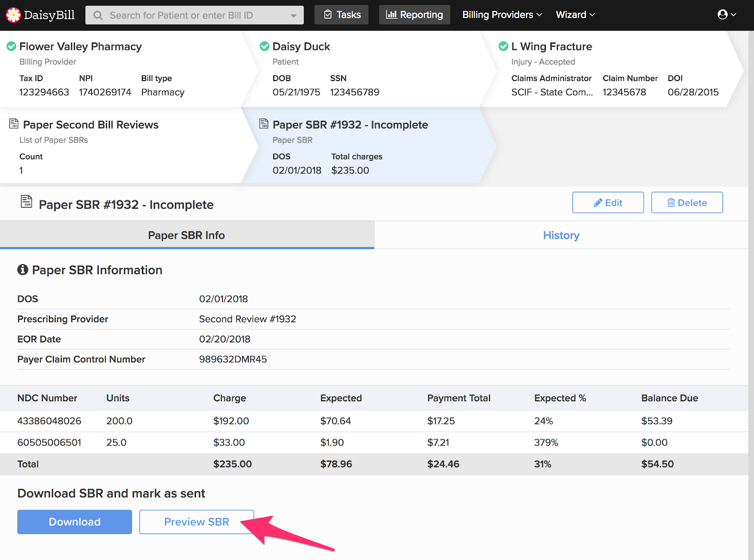Click the Payer Claim Control Number value 989632DMR45
The width and height of the screenshot is (754, 560).
pyautogui.click(x=233, y=359)
